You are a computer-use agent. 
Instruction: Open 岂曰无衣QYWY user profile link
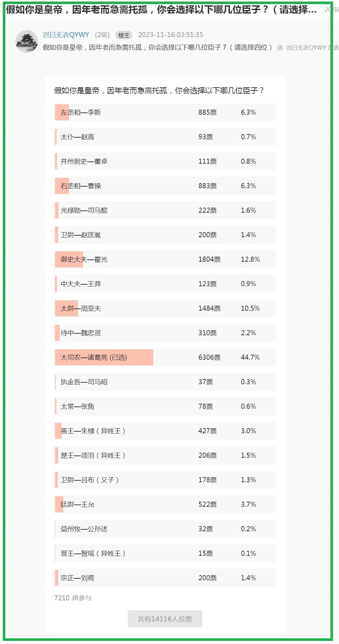66,35
